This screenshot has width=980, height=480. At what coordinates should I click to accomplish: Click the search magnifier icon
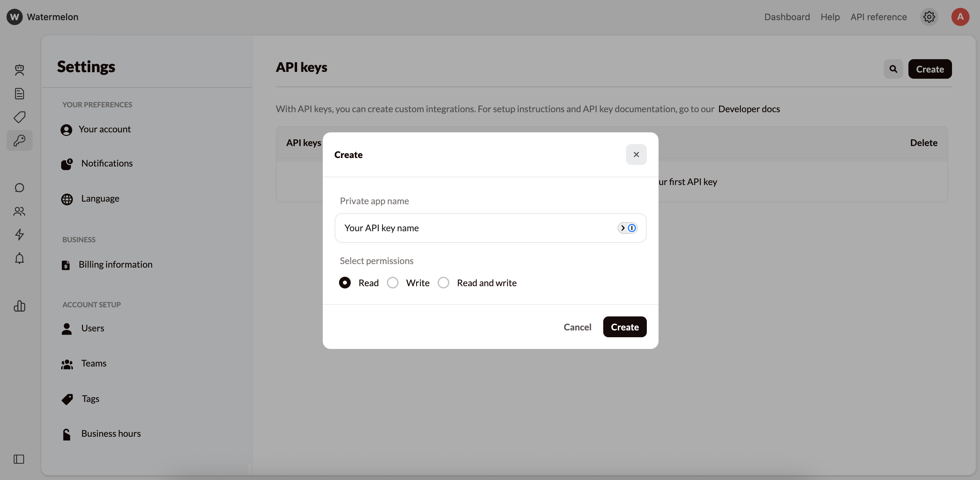click(x=893, y=69)
